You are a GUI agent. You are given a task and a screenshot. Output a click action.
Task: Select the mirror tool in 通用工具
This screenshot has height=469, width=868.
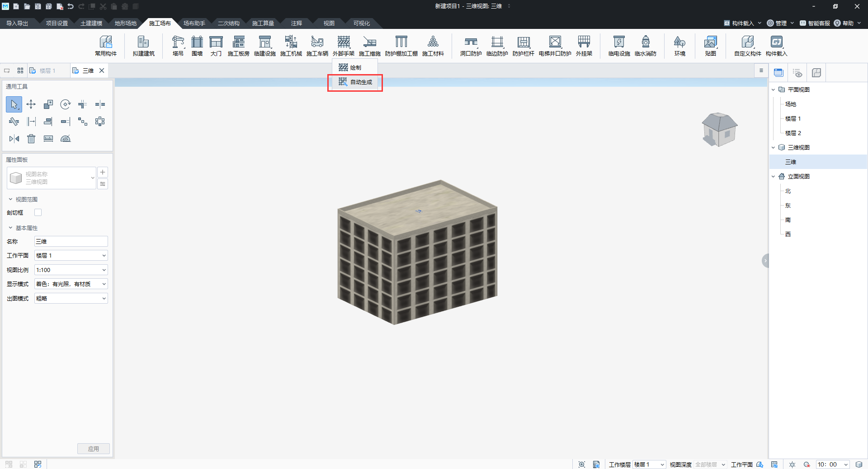[x=14, y=139]
